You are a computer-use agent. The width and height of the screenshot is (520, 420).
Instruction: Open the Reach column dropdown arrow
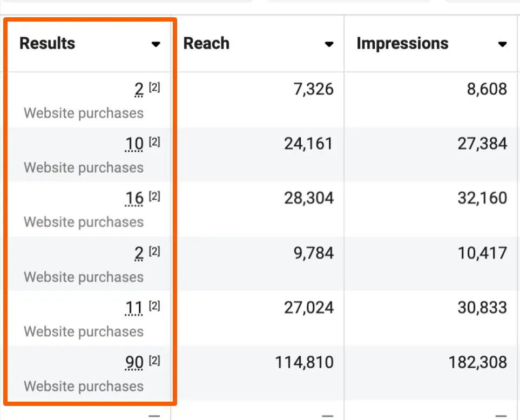tap(329, 44)
